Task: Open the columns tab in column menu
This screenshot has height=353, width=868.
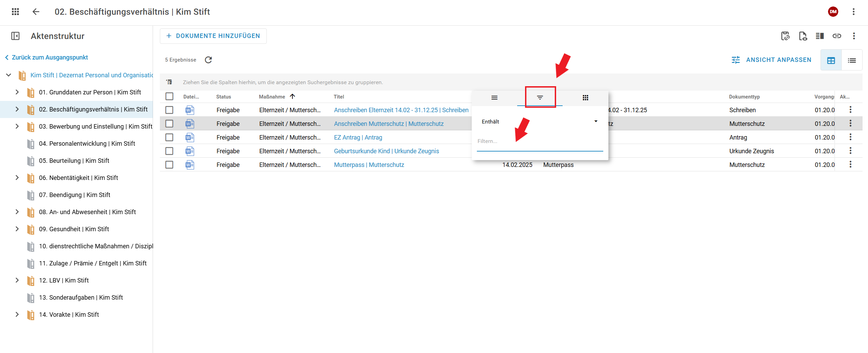Action: 585,97
